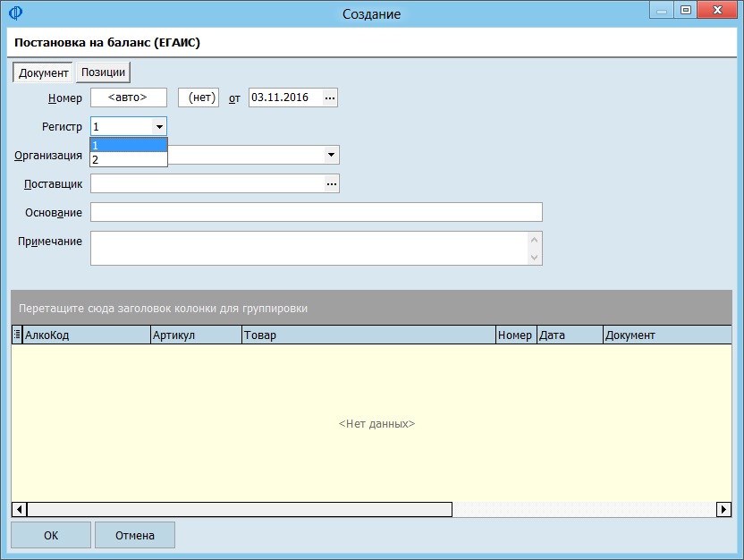Image resolution: width=744 pixels, height=560 pixels.
Task: Open the grid column chooser icon
Action: [17, 335]
